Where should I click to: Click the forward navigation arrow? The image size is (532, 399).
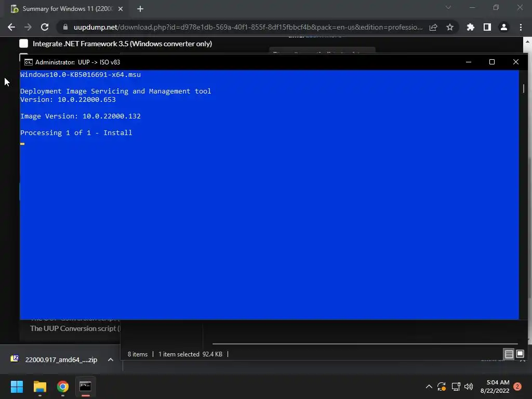(x=28, y=27)
